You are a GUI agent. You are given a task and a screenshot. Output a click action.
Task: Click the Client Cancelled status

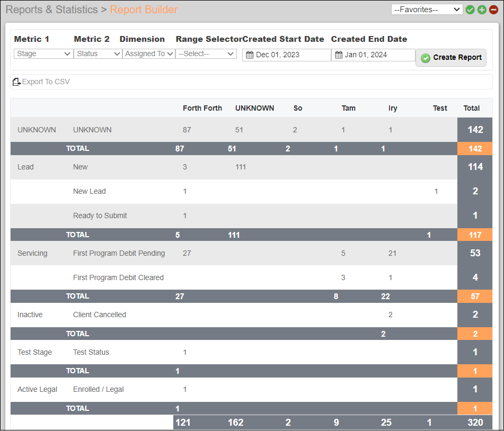point(99,315)
